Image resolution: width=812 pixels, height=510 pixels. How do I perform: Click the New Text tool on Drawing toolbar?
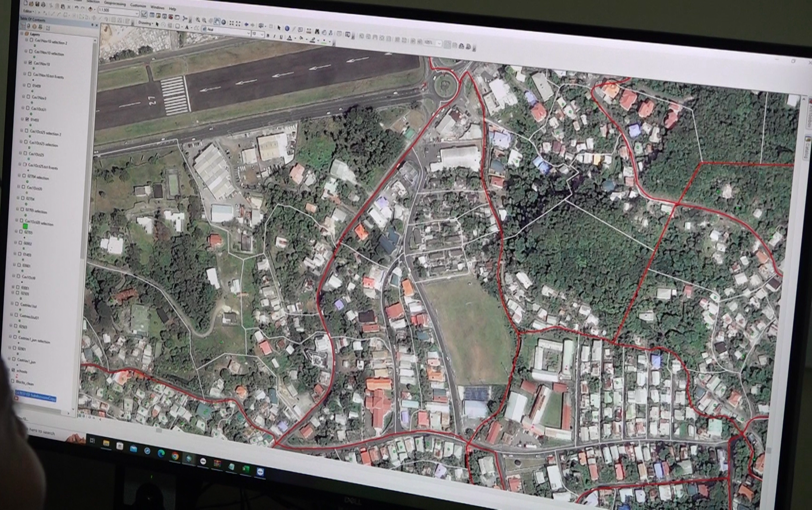pyautogui.click(x=187, y=27)
